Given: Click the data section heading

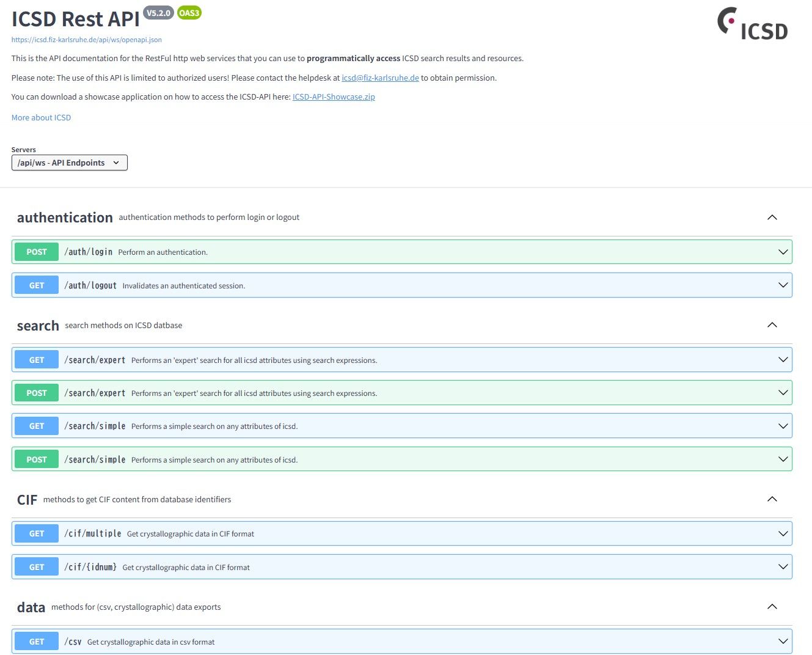Looking at the screenshot, I should tap(31, 607).
